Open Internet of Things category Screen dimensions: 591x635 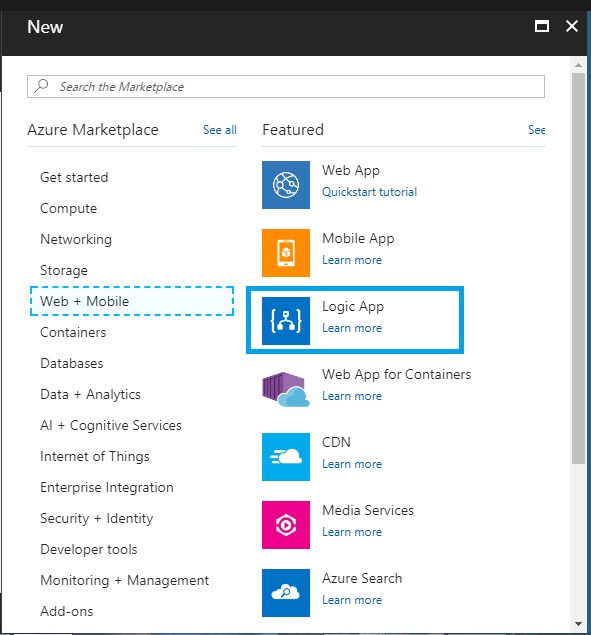coord(95,456)
